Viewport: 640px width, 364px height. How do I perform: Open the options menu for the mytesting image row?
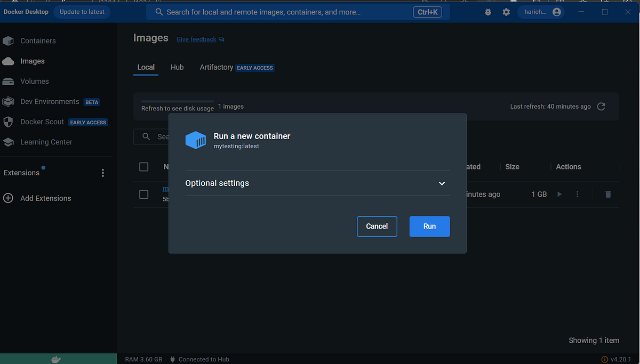577,194
